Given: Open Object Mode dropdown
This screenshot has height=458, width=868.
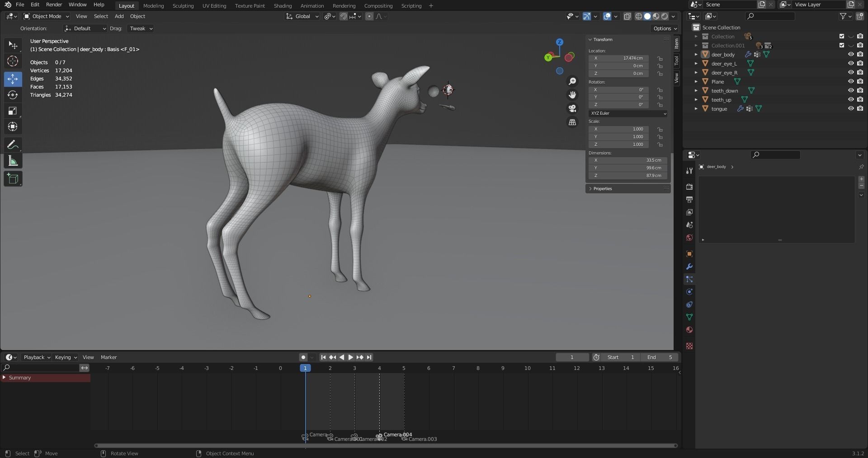Looking at the screenshot, I should (x=46, y=16).
